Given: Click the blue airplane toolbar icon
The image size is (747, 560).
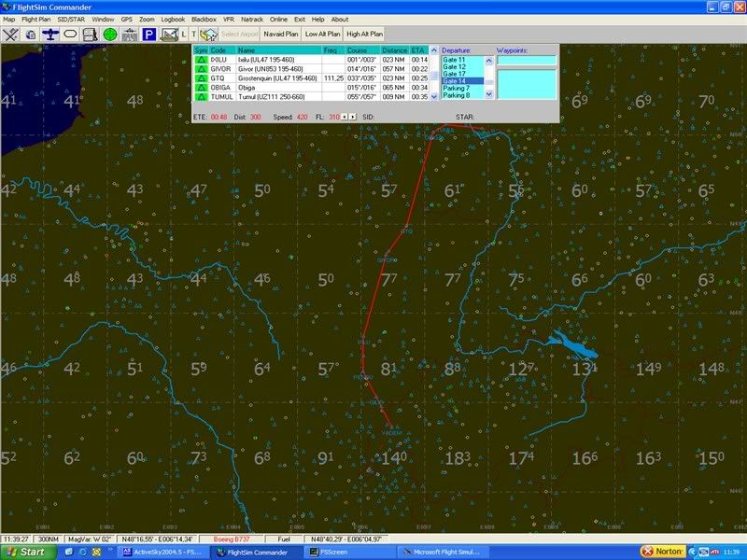Looking at the screenshot, I should [x=50, y=35].
